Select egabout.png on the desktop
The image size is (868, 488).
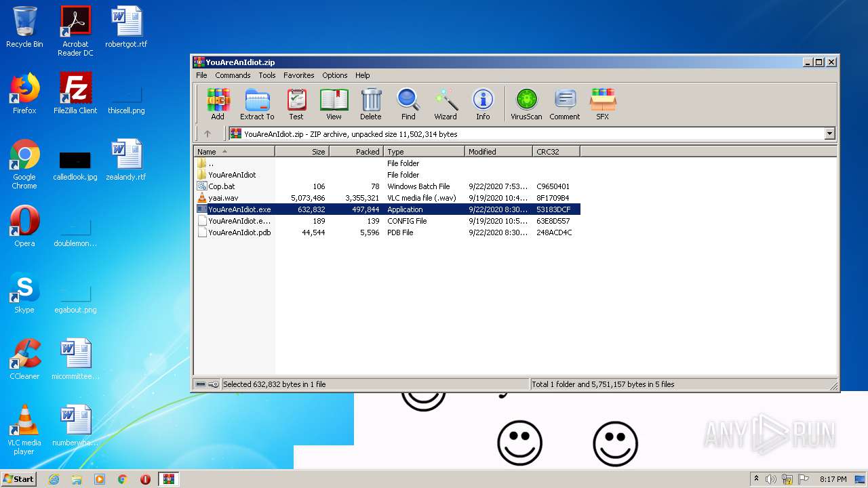[x=75, y=298]
